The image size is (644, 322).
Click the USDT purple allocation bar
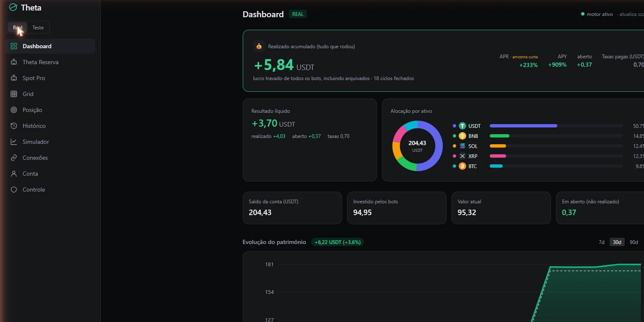[523, 126]
